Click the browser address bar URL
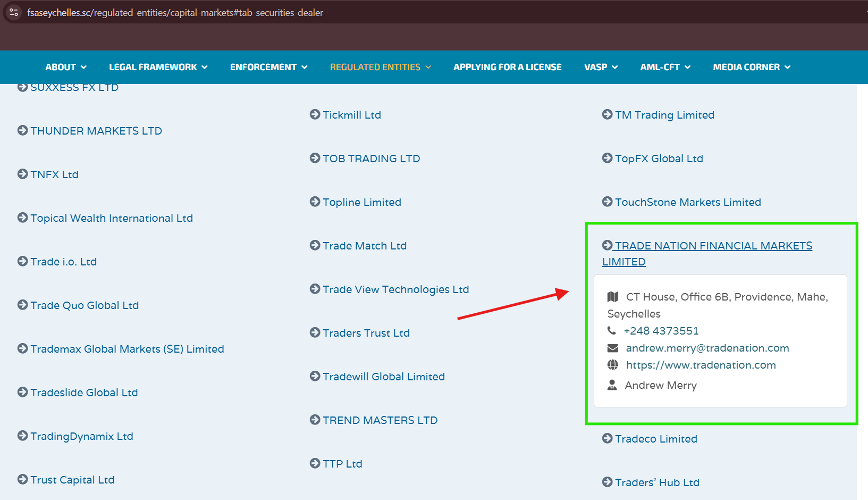 pos(175,12)
